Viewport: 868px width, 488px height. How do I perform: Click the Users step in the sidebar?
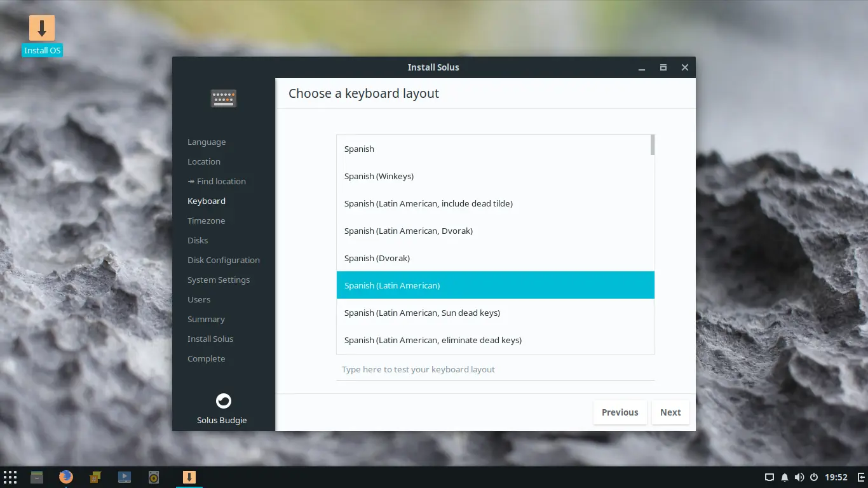(x=199, y=300)
